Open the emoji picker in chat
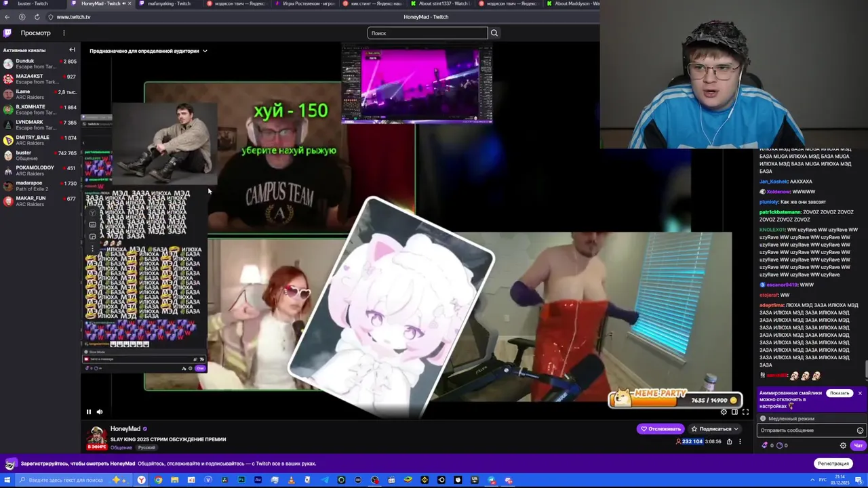This screenshot has height=488, width=868. pos(860,430)
